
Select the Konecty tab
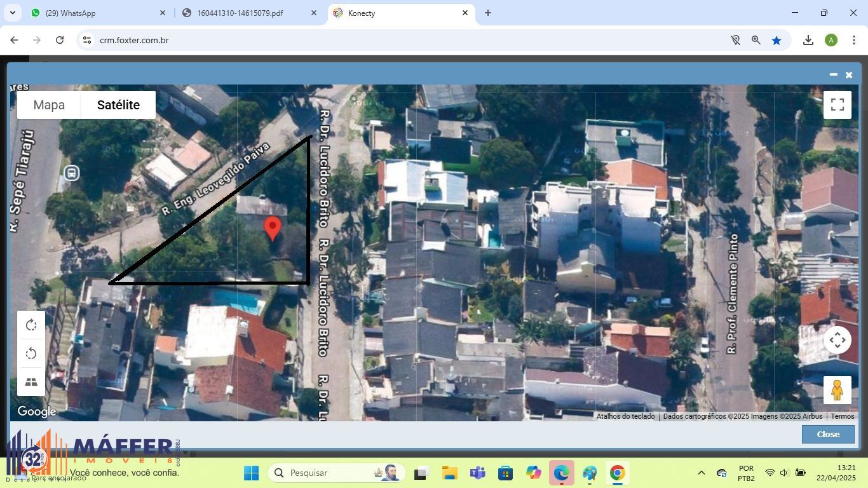point(402,13)
